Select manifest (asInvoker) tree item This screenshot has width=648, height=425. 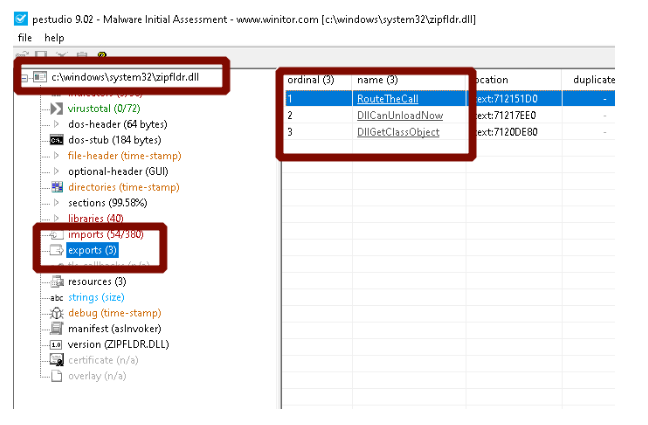coord(114,329)
